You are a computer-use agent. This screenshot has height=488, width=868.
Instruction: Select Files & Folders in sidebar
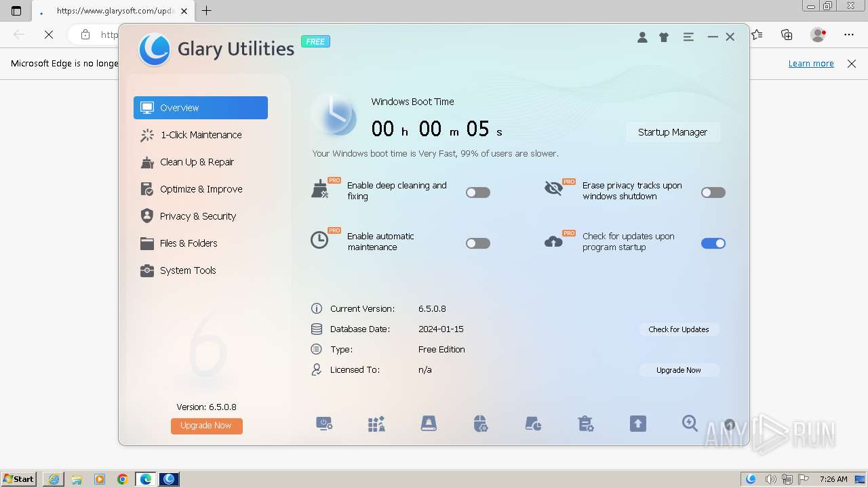pyautogui.click(x=201, y=243)
